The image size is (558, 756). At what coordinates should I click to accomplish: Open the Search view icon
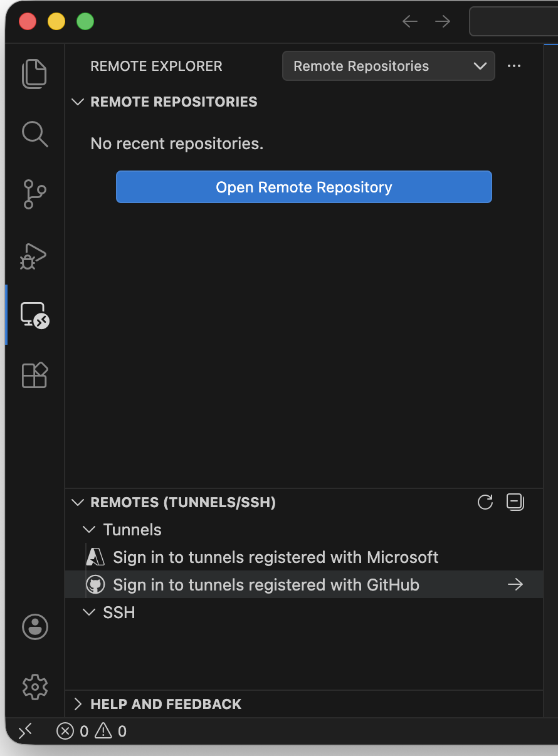click(x=34, y=134)
